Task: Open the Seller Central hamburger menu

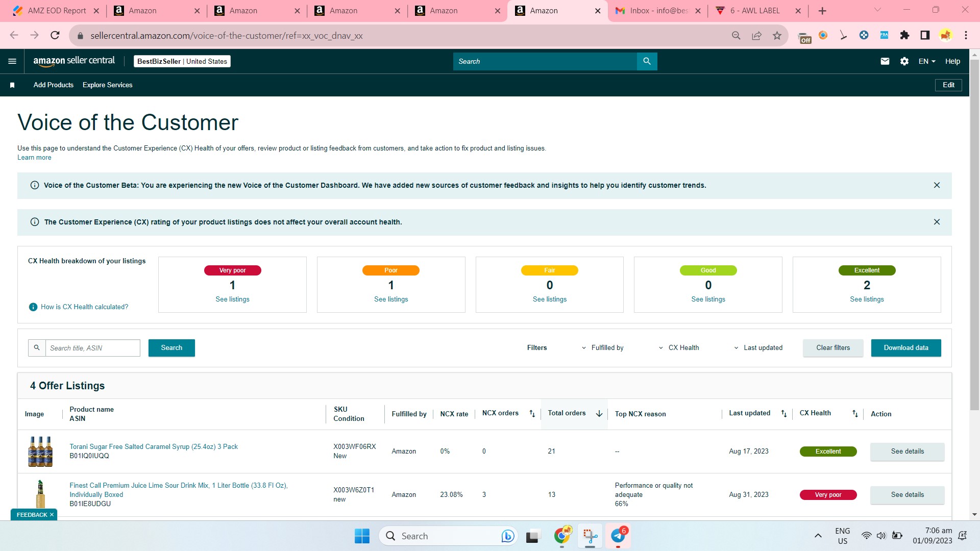Action: tap(12, 61)
